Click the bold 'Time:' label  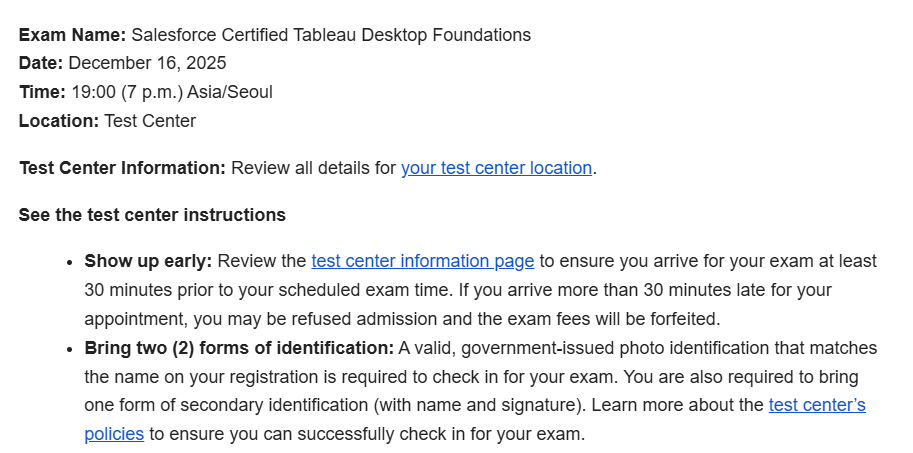[43, 93]
